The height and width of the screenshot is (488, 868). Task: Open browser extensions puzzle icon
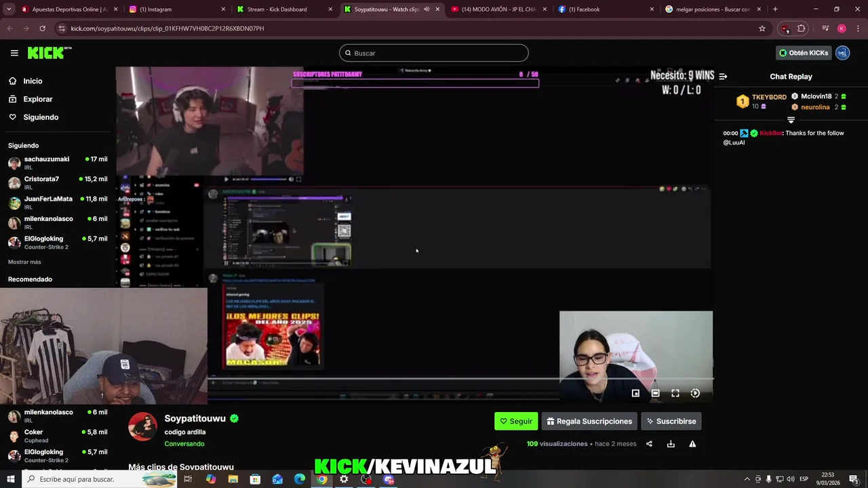[x=801, y=28]
